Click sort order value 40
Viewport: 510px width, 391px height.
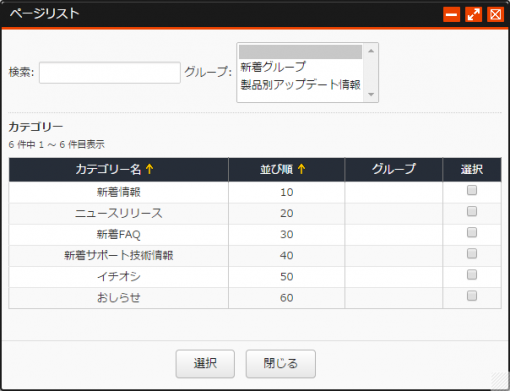pos(287,256)
